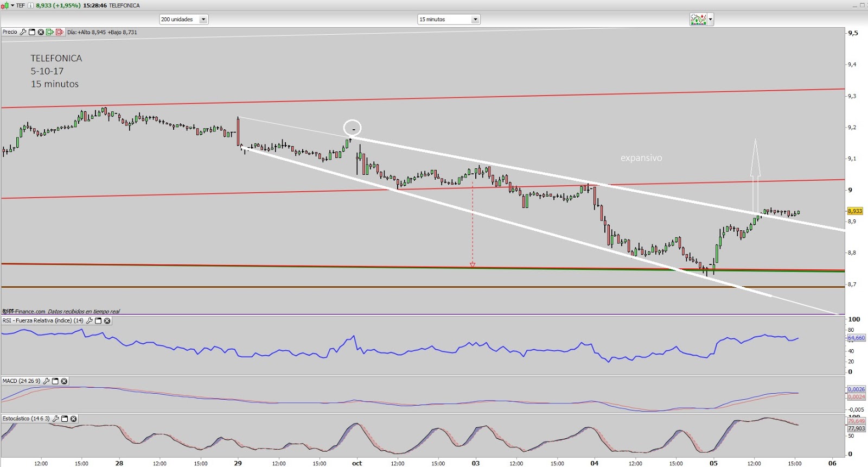
Task: Open RSI indicator settings wrench
Action: point(90,321)
